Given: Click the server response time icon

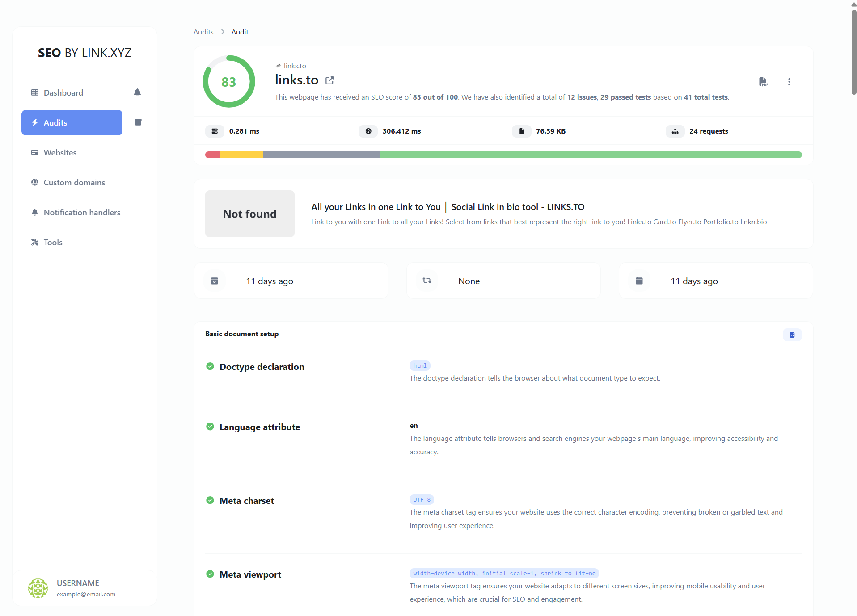Looking at the screenshot, I should 215,131.
